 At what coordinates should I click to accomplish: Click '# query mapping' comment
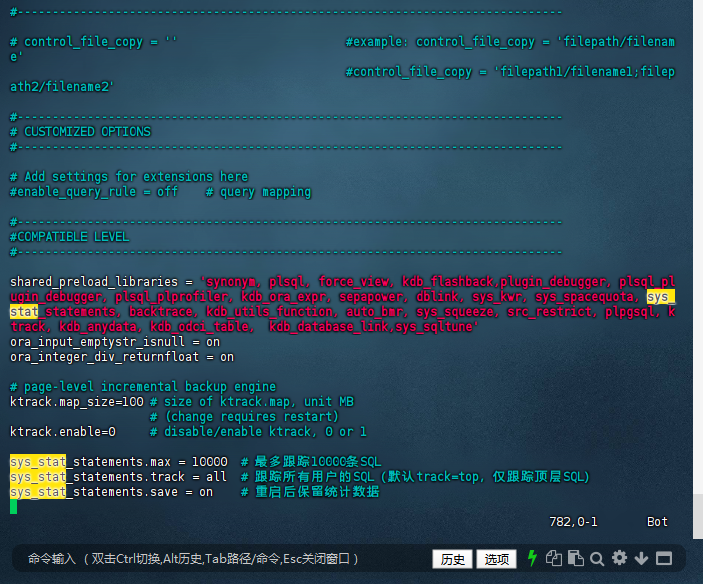point(258,192)
